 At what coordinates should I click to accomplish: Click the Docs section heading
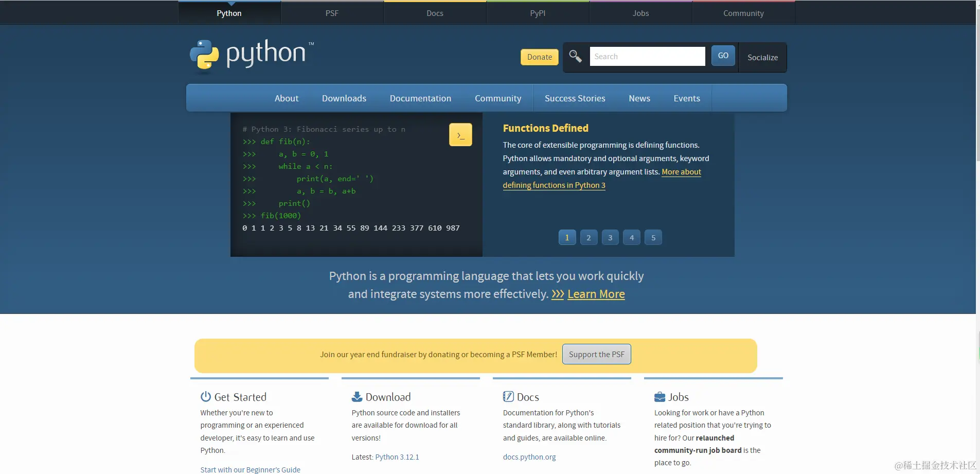(528, 397)
